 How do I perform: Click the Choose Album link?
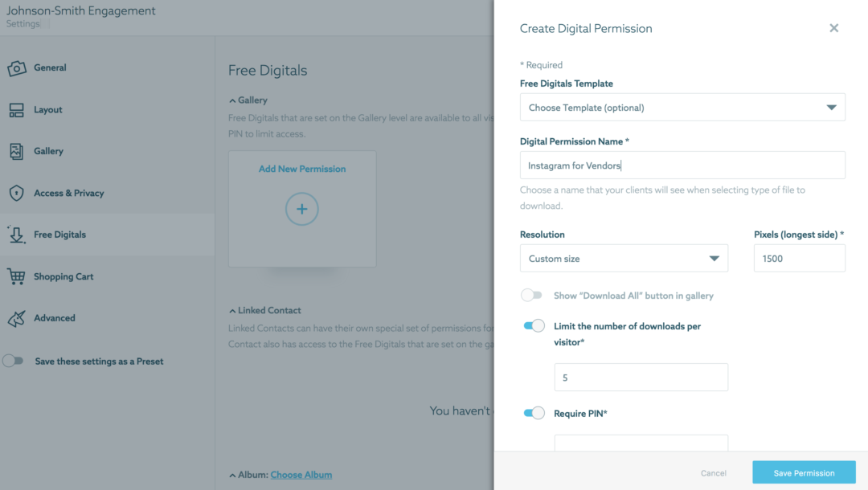click(301, 475)
